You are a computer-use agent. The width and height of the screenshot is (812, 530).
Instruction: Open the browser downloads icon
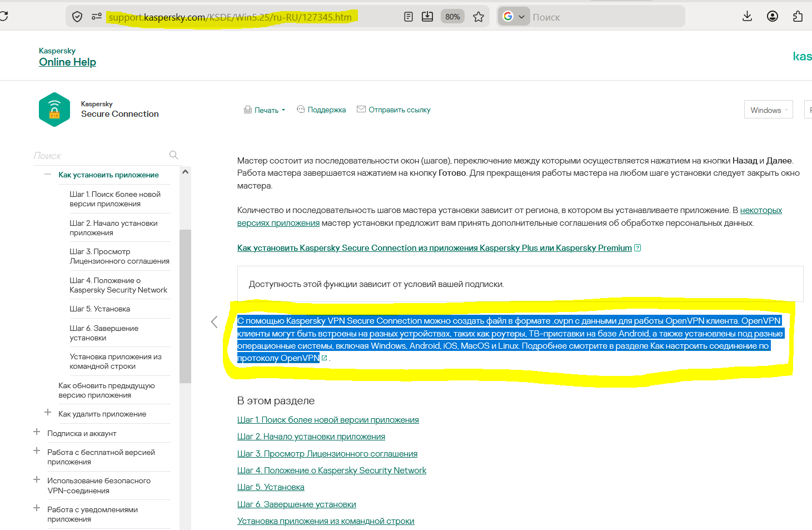pyautogui.click(x=748, y=16)
